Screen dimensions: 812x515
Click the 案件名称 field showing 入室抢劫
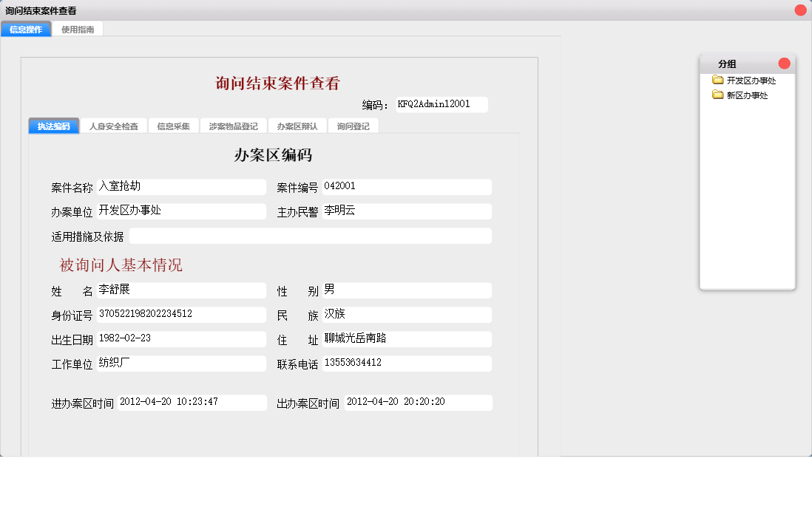pos(181,186)
